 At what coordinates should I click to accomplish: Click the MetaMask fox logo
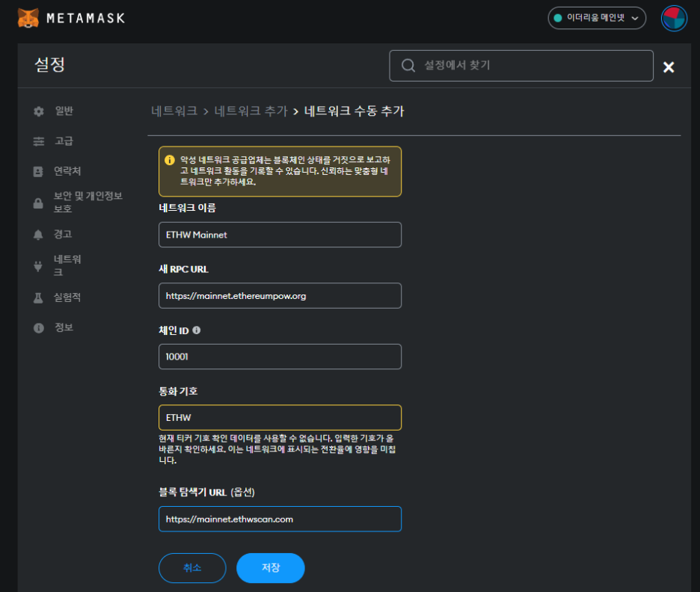(28, 18)
